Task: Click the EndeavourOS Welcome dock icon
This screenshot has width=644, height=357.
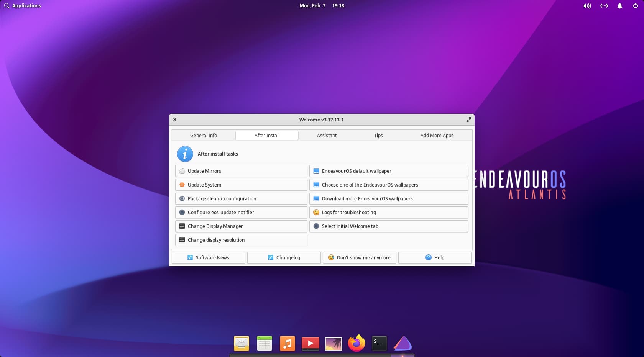Action: (x=402, y=343)
